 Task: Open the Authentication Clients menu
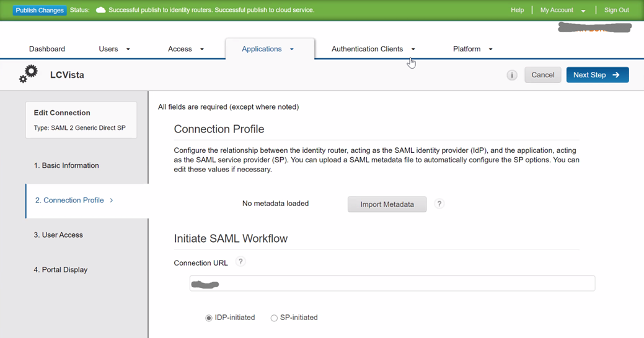[373, 49]
